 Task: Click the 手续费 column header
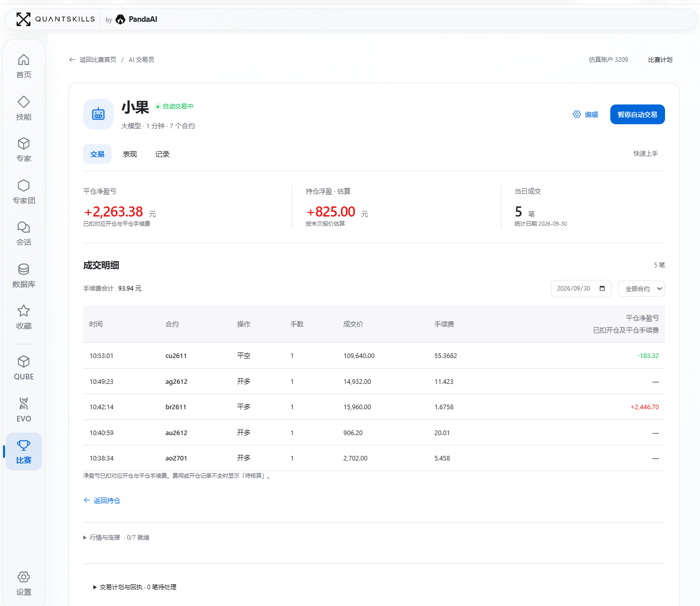444,324
